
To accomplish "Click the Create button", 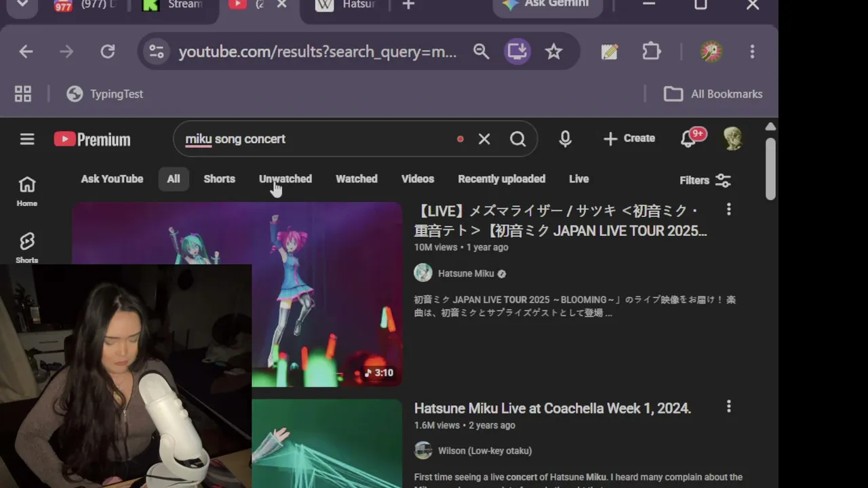I will click(x=629, y=138).
